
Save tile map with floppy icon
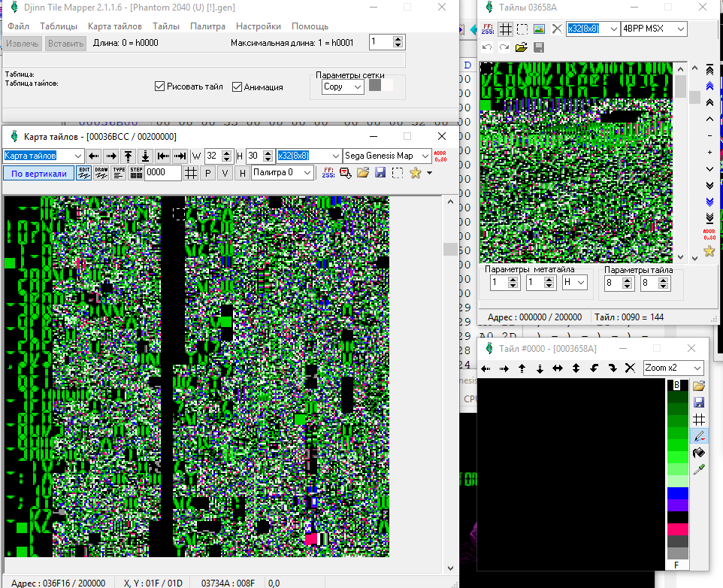(380, 173)
